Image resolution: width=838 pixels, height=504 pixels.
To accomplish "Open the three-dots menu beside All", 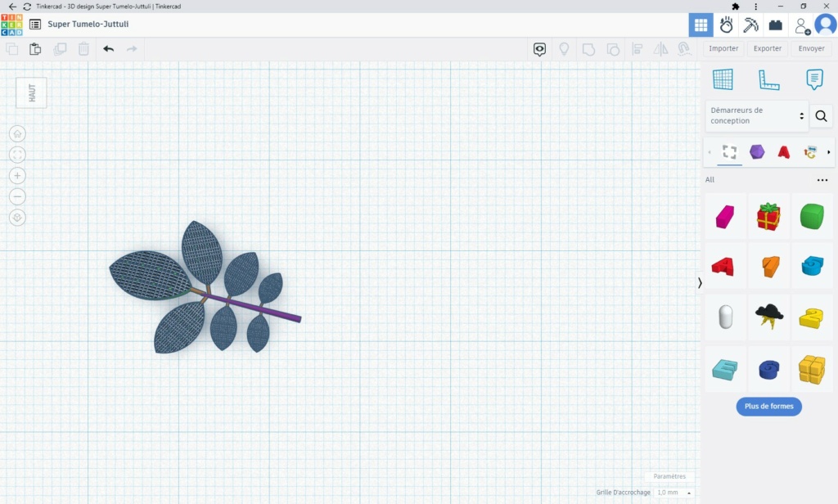I will click(x=822, y=180).
